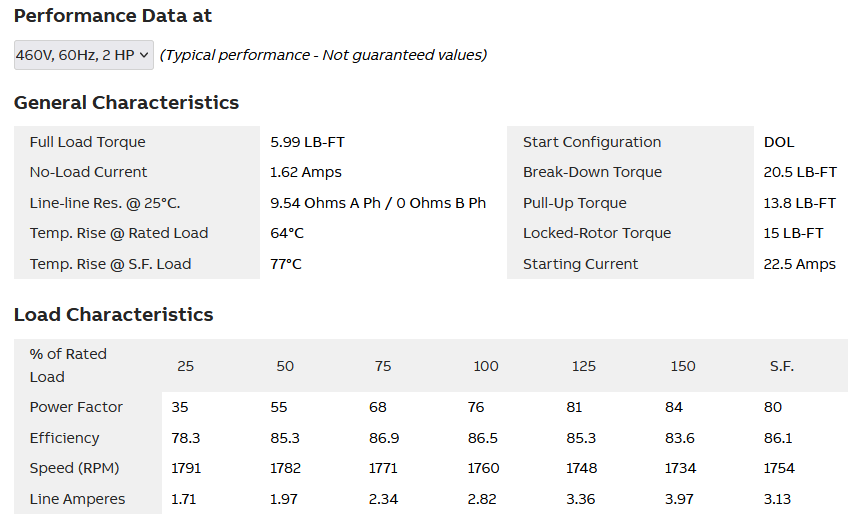Click the Starting Current value 22.5 Amps

click(800, 264)
